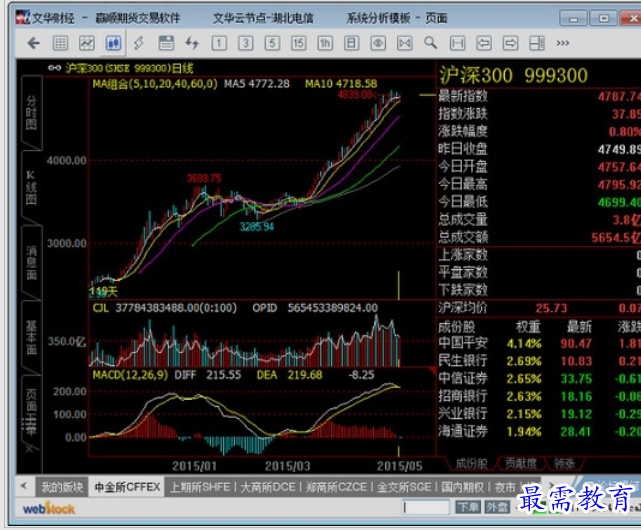The height and width of the screenshot is (530, 641).
Task: Select the 领涨 panel tab
Action: [x=564, y=464]
